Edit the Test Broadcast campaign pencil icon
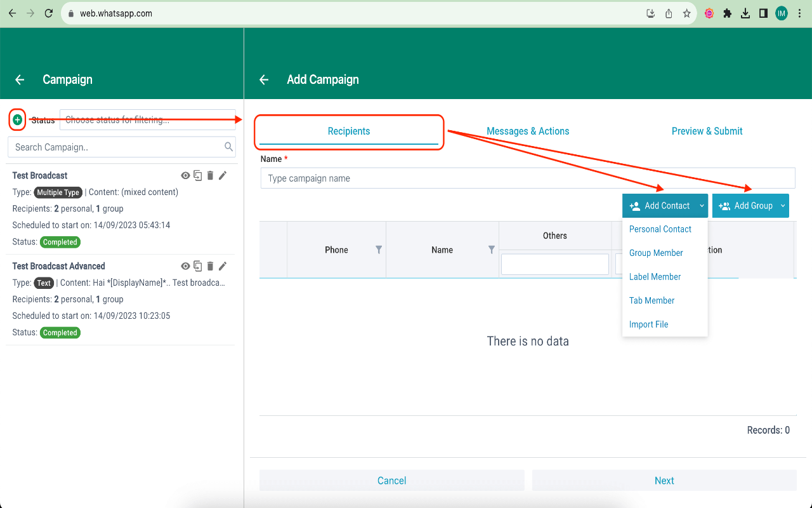The width and height of the screenshot is (812, 508). pyautogui.click(x=223, y=176)
